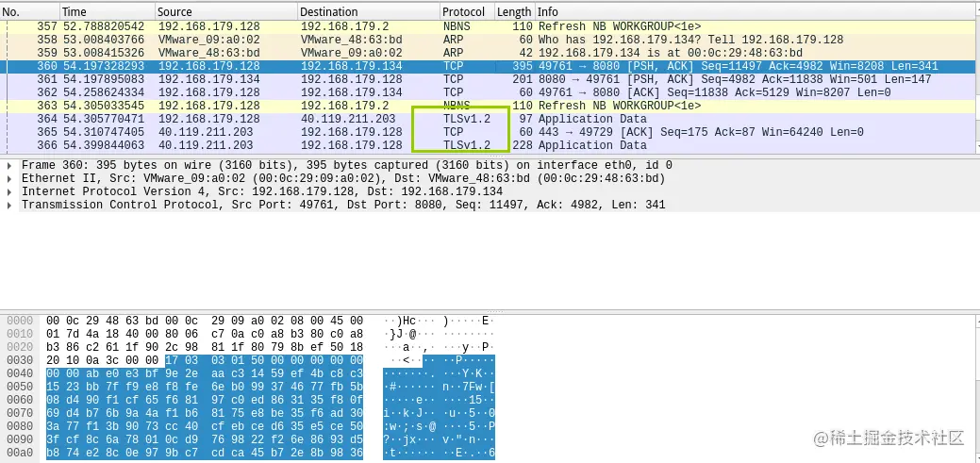The image size is (980, 463).
Task: Click hex offset 0020 row
Action: pyautogui.click(x=19, y=347)
